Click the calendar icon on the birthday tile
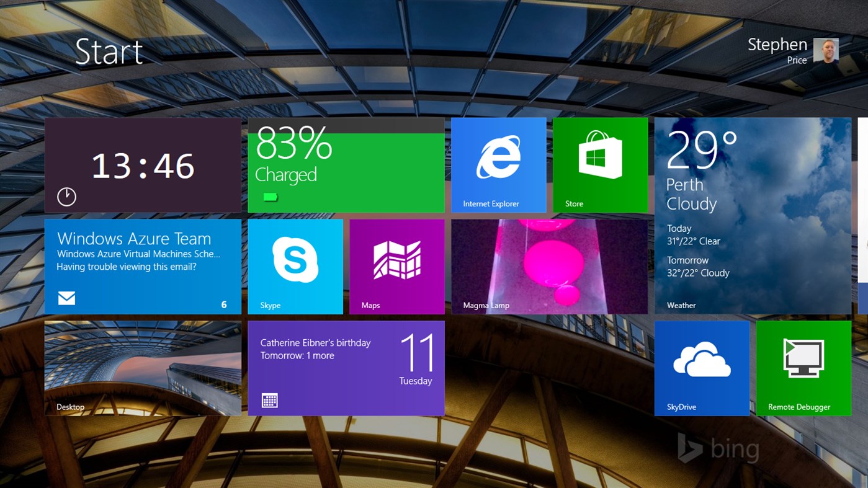868x488 pixels. pos(271,400)
